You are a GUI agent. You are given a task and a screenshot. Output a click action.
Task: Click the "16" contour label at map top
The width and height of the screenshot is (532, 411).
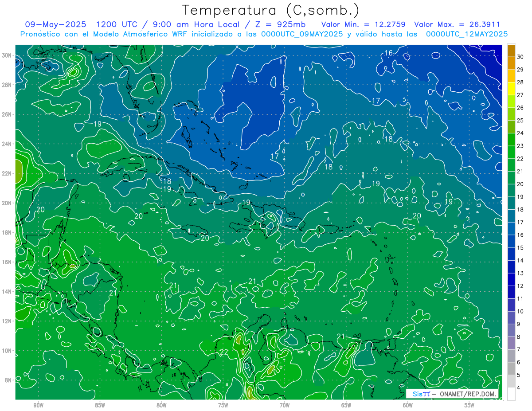388,53
